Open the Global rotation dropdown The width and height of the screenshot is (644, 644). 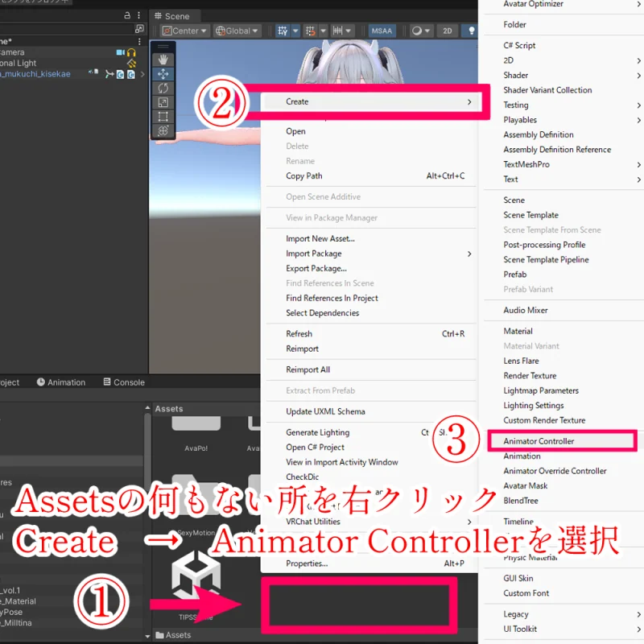(237, 31)
